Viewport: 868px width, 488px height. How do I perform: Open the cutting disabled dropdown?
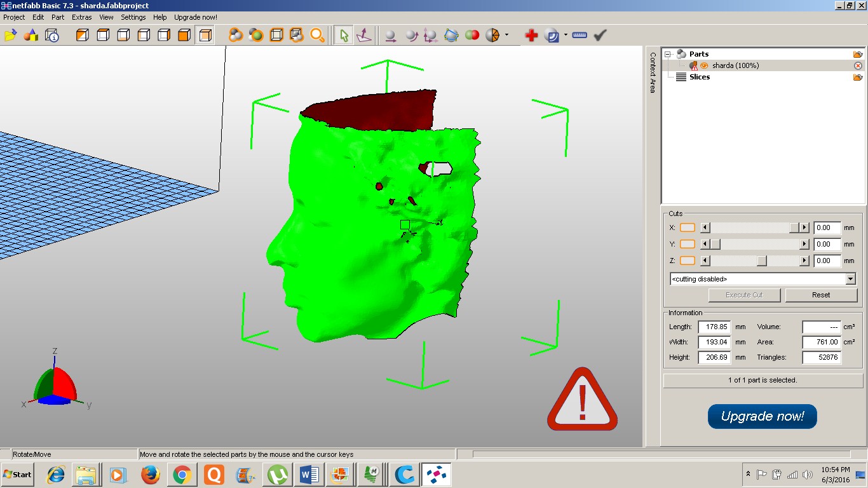pos(851,279)
